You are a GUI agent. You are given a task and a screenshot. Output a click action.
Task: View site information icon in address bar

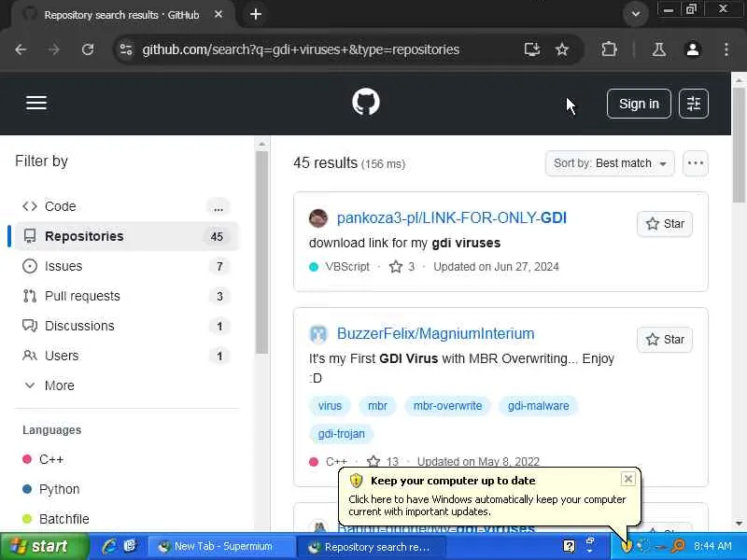pyautogui.click(x=126, y=49)
